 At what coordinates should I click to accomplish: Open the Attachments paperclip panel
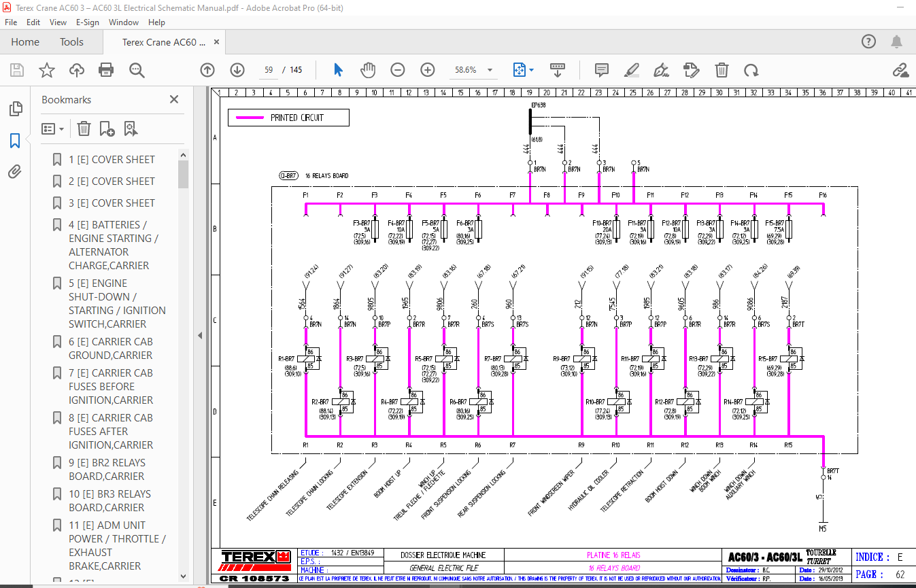[x=15, y=171]
